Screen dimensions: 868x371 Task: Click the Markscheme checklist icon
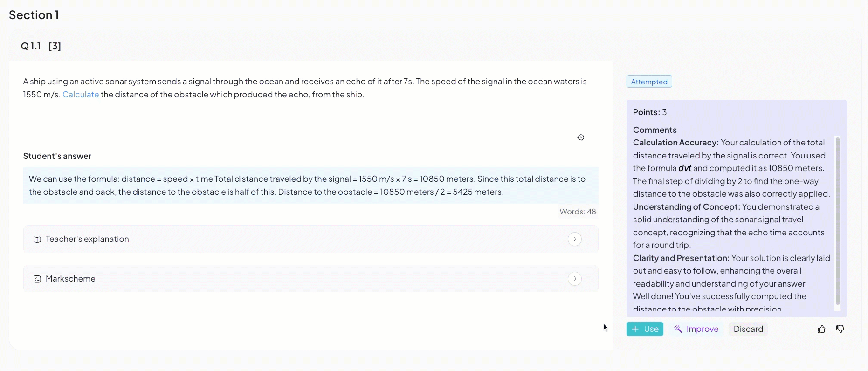(x=37, y=279)
